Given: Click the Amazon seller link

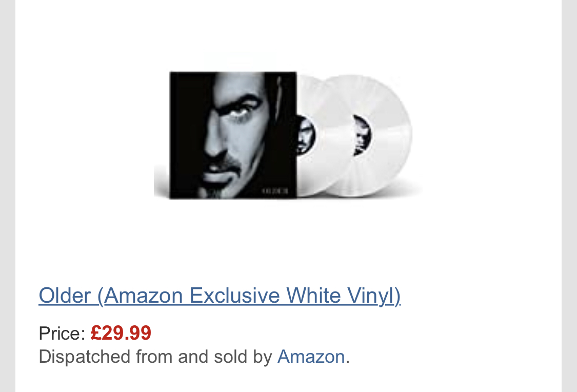Looking at the screenshot, I should (311, 357).
